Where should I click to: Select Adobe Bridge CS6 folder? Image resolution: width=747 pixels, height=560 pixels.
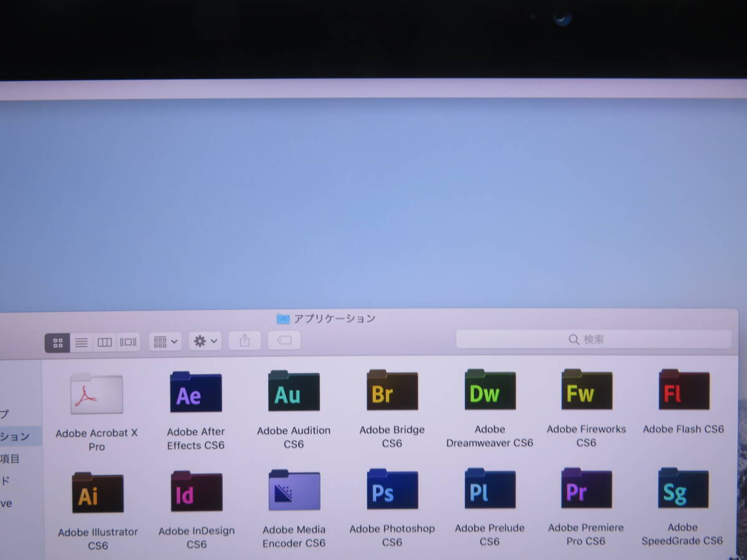point(391,391)
